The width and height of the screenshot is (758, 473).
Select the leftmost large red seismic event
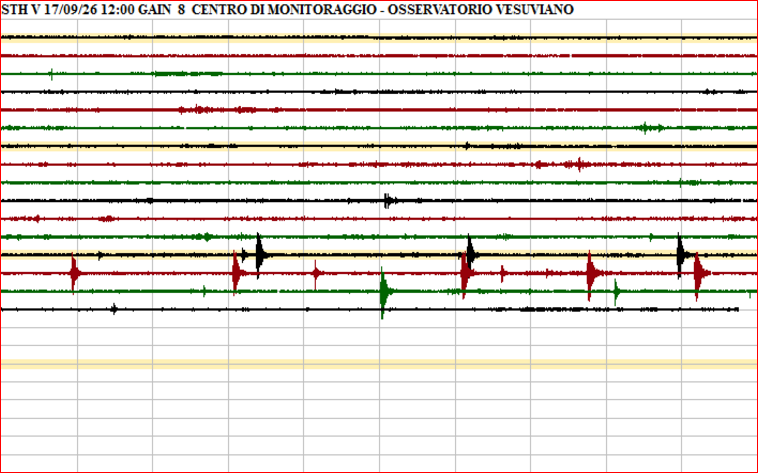click(74, 272)
